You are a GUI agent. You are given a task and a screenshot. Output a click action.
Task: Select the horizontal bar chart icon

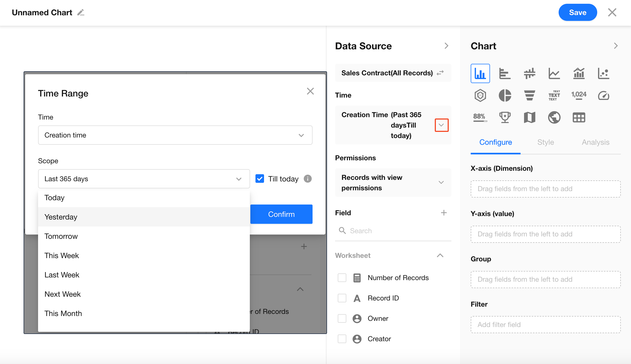click(505, 73)
